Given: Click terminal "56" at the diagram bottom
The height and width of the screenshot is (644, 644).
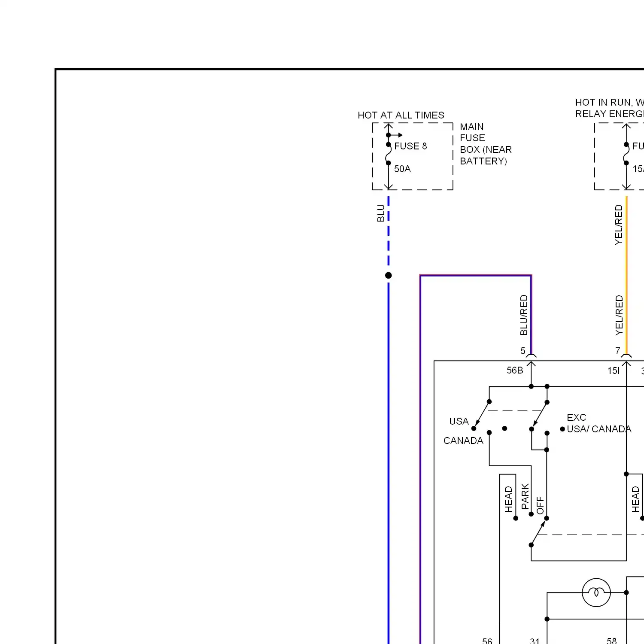Looking at the screenshot, I should click(x=487, y=641).
